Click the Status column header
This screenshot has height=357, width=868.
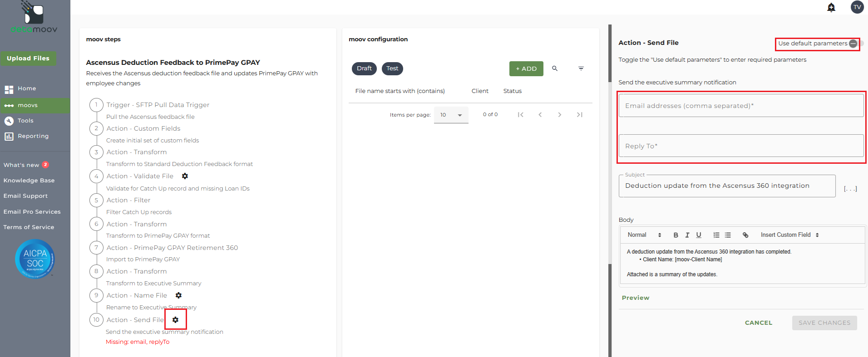point(513,91)
